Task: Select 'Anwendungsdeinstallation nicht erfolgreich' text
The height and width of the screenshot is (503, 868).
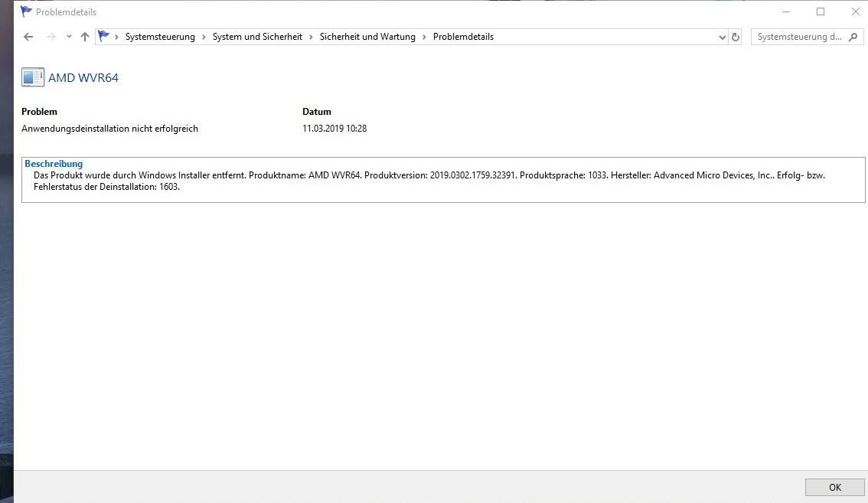Action: tap(109, 129)
